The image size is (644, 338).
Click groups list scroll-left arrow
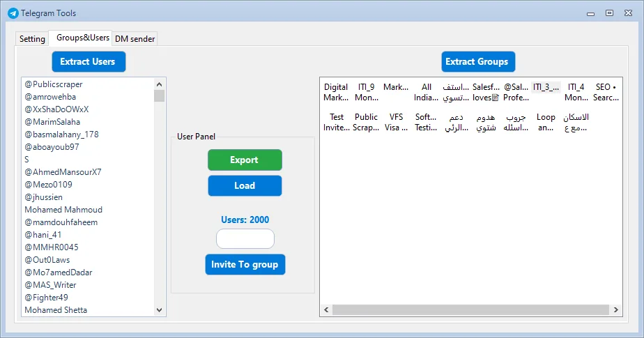click(x=326, y=309)
